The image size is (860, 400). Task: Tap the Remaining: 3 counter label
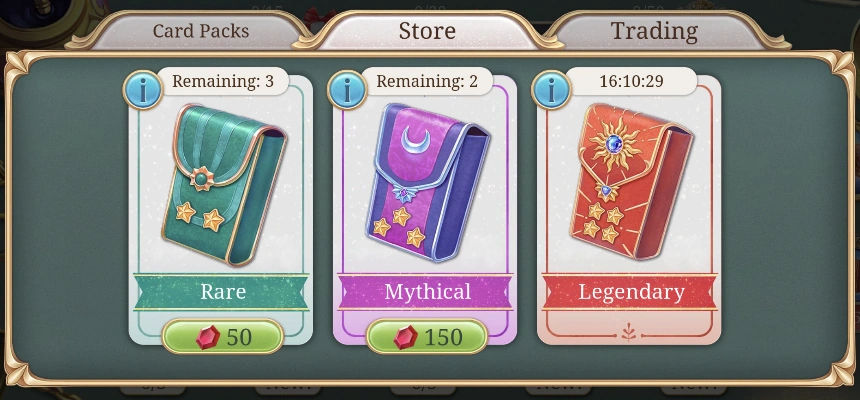point(223,82)
